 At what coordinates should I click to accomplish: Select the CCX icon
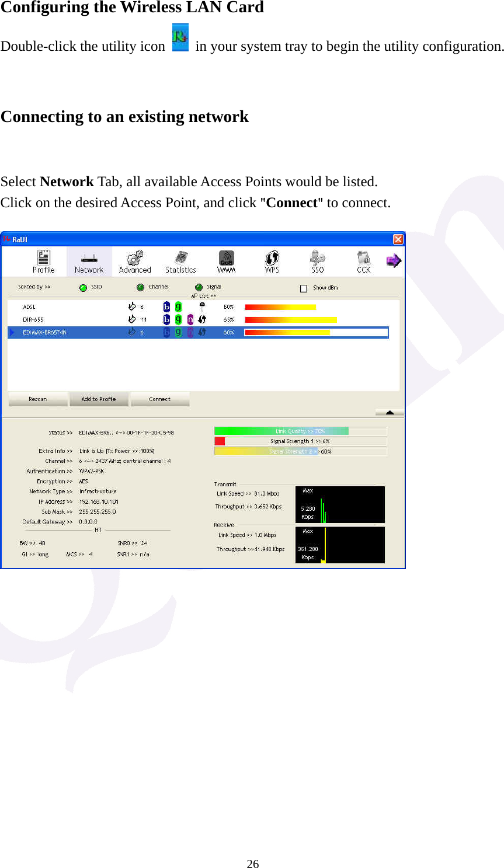[363, 261]
